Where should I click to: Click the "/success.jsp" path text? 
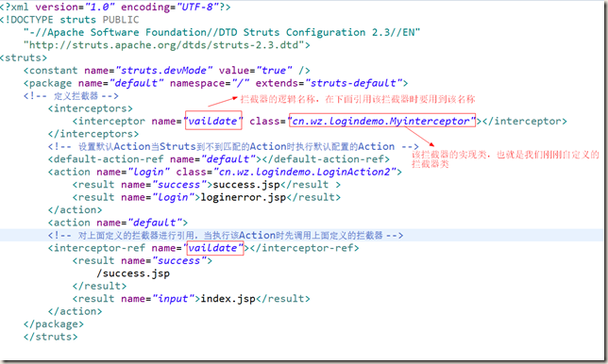133,273
